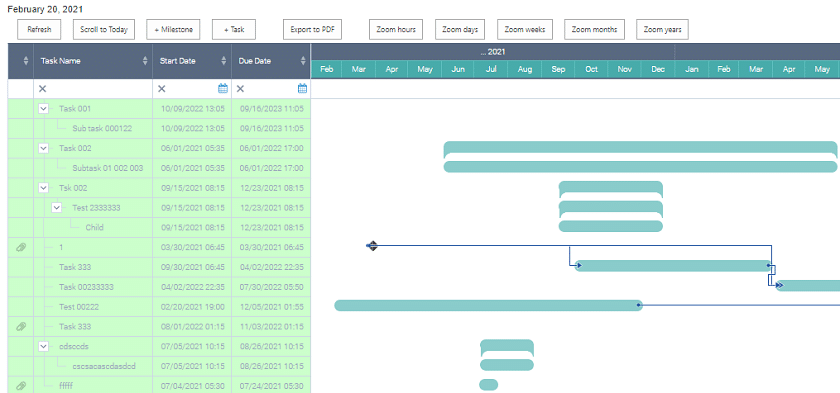Image resolution: width=840 pixels, height=393 pixels.
Task: Click start date 07/04/2021 05:30 cell
Action: point(192,386)
